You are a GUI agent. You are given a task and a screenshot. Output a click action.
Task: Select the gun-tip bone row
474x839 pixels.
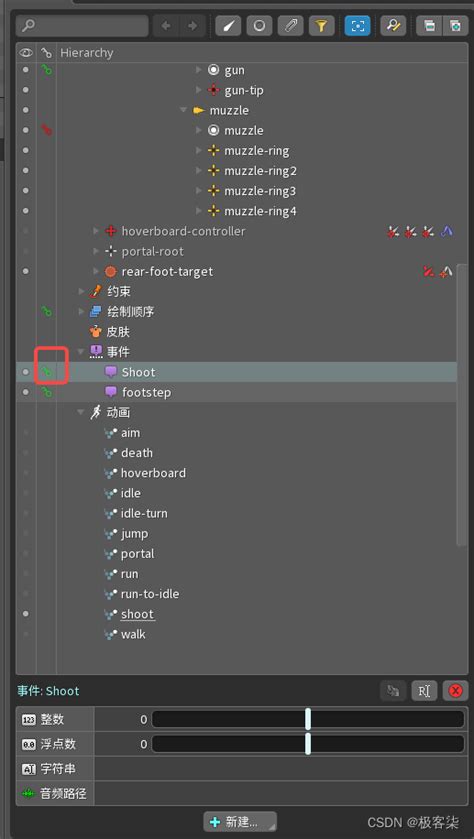pyautogui.click(x=243, y=90)
